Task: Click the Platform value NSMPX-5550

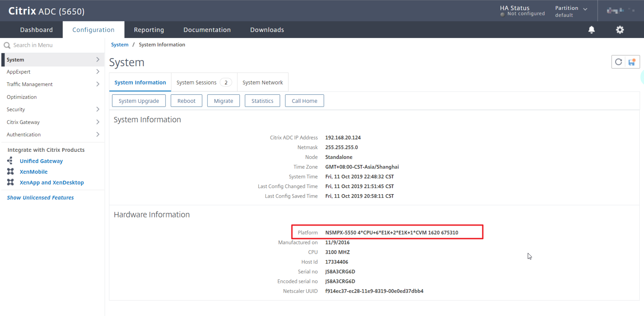Action: coord(392,233)
